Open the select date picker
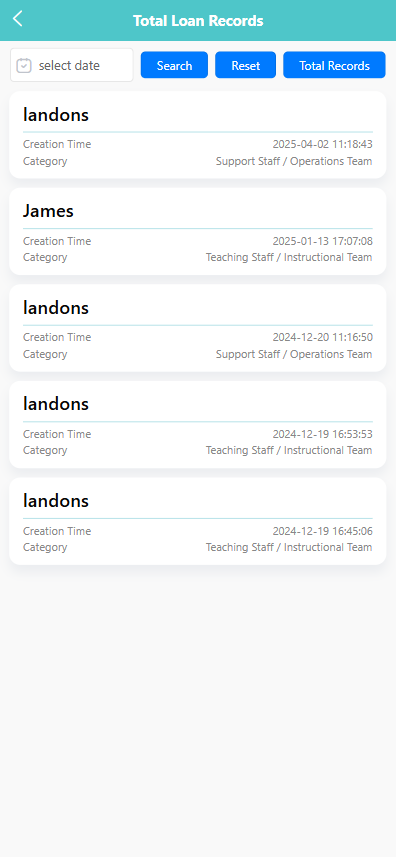Image resolution: width=396 pixels, height=857 pixels. (x=72, y=65)
